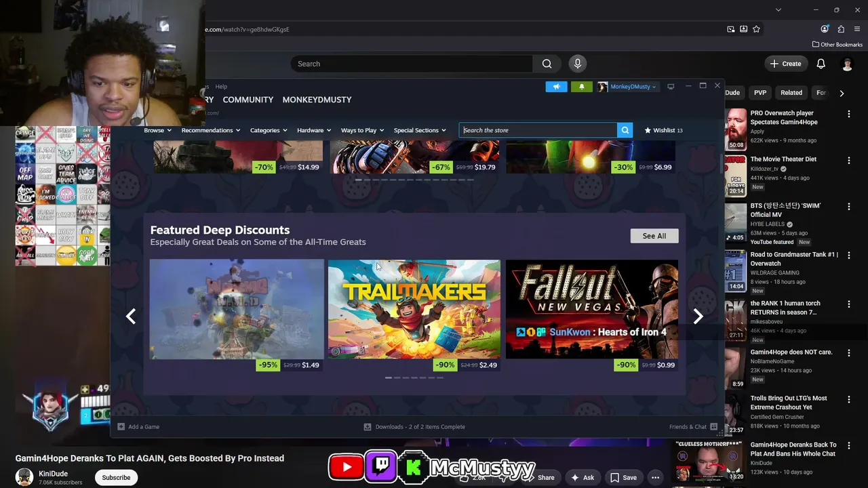This screenshot has width=868, height=488.
Task: Open the MonkeyDMusty account dropdown
Action: click(627, 87)
